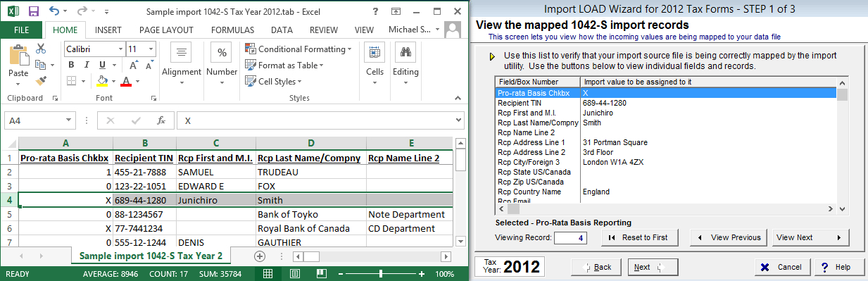The height and width of the screenshot is (281, 868).
Task: Click the Format Painter brush icon
Action: [41, 81]
